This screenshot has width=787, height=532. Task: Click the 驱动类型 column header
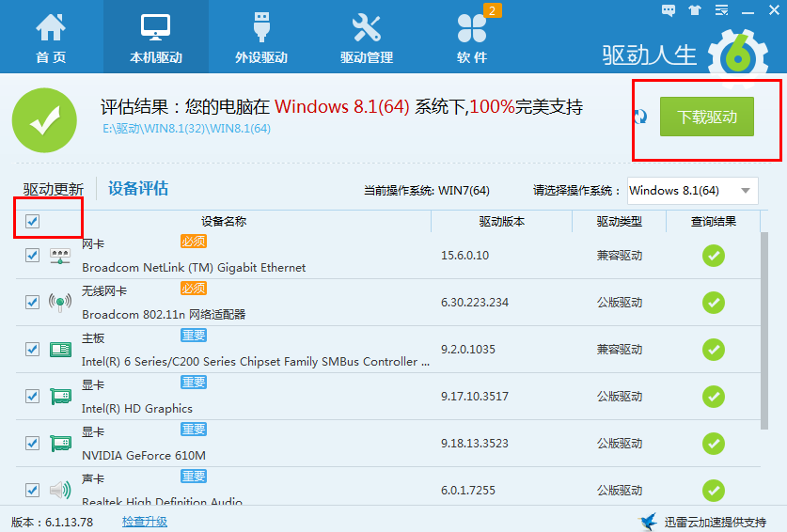[x=619, y=221]
